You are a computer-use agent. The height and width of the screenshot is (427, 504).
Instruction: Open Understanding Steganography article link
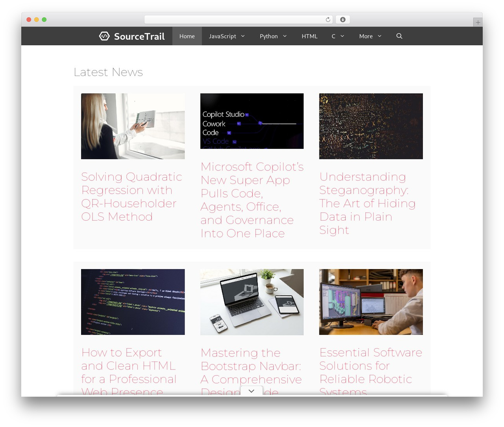[x=367, y=203]
